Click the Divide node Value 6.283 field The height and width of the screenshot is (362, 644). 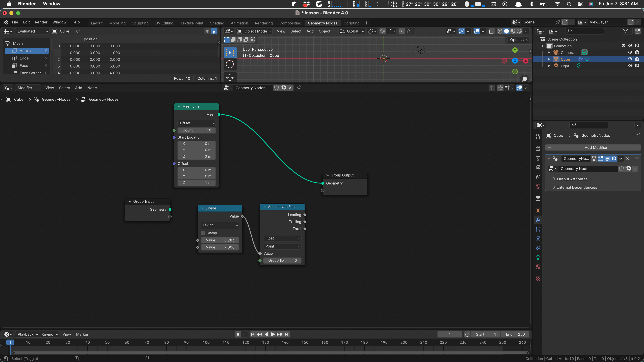(220, 240)
